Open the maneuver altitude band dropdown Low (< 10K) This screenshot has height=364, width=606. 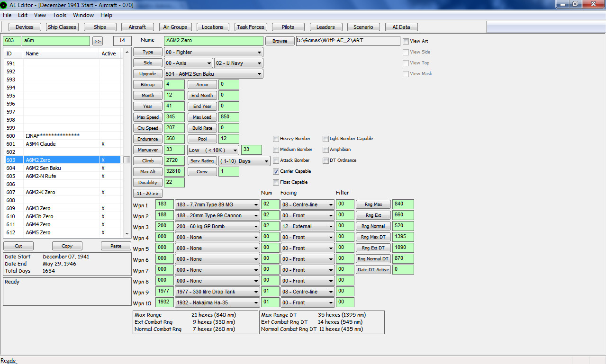[214, 150]
